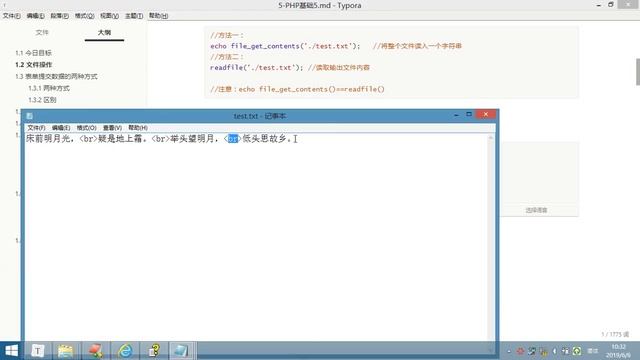The width and height of the screenshot is (640, 360).
Task: Click Notepad scrollbar up arrow
Action: click(491, 138)
